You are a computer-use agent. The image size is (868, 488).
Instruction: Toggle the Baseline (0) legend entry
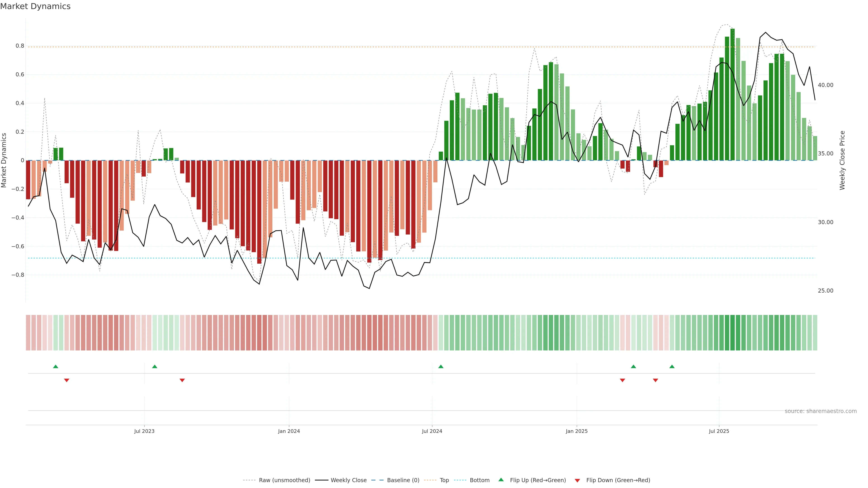403,480
